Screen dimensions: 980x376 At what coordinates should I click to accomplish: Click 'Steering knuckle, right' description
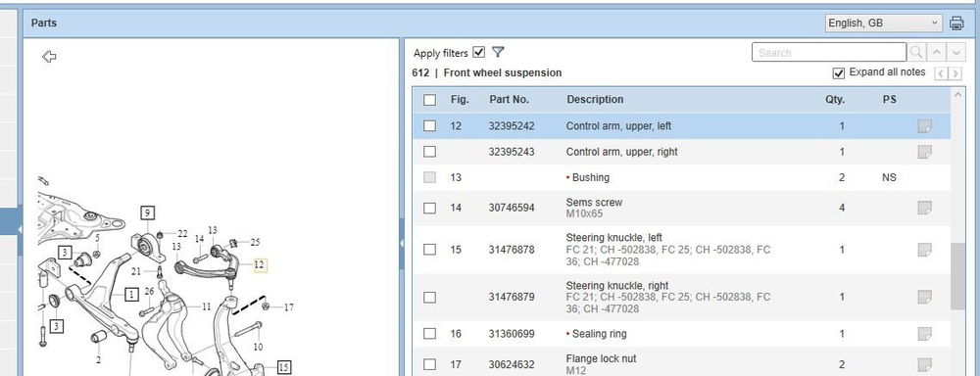(616, 286)
